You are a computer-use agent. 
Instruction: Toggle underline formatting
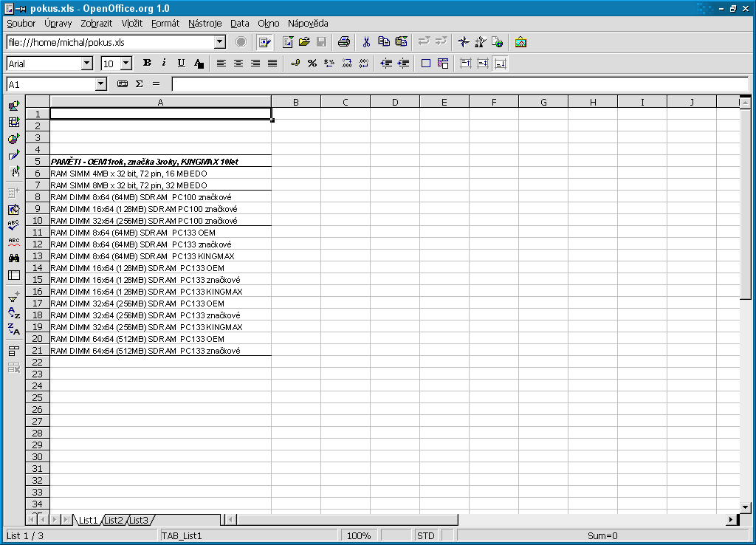tap(182, 64)
